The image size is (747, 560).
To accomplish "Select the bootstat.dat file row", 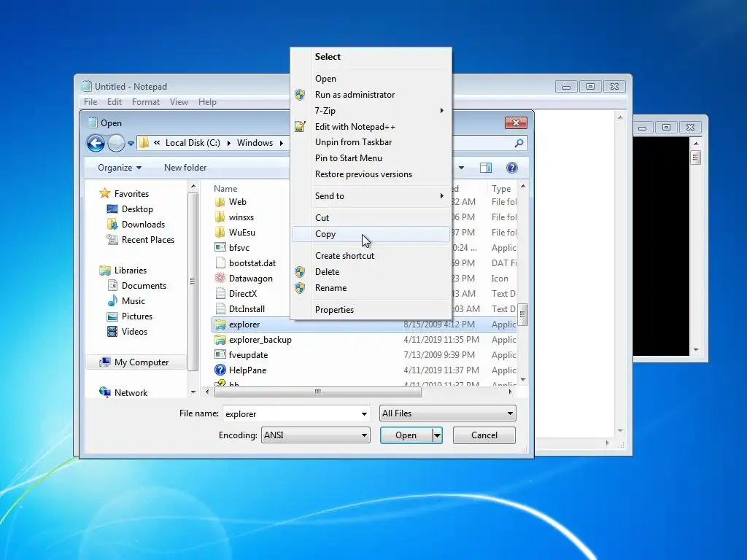I will tap(365, 262).
